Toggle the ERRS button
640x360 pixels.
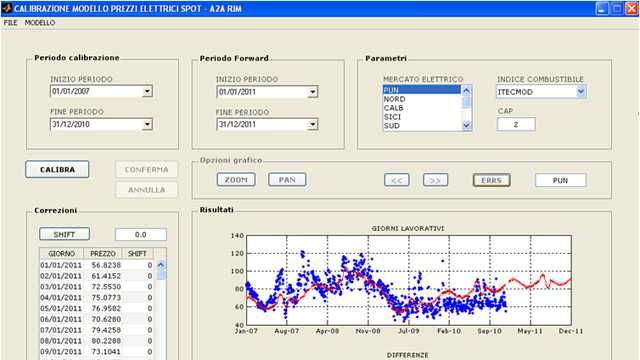coord(491,180)
